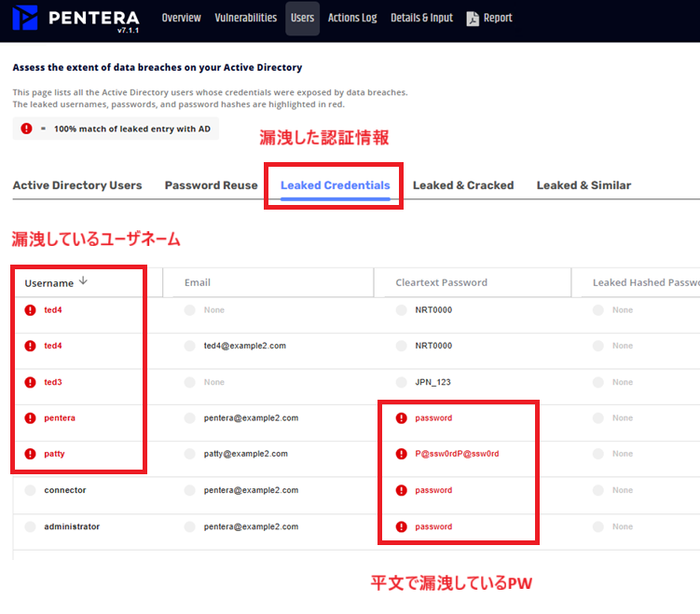Click the ted4@example2.com email cell
Image resolution: width=700 pixels, height=614 pixels.
244,346
